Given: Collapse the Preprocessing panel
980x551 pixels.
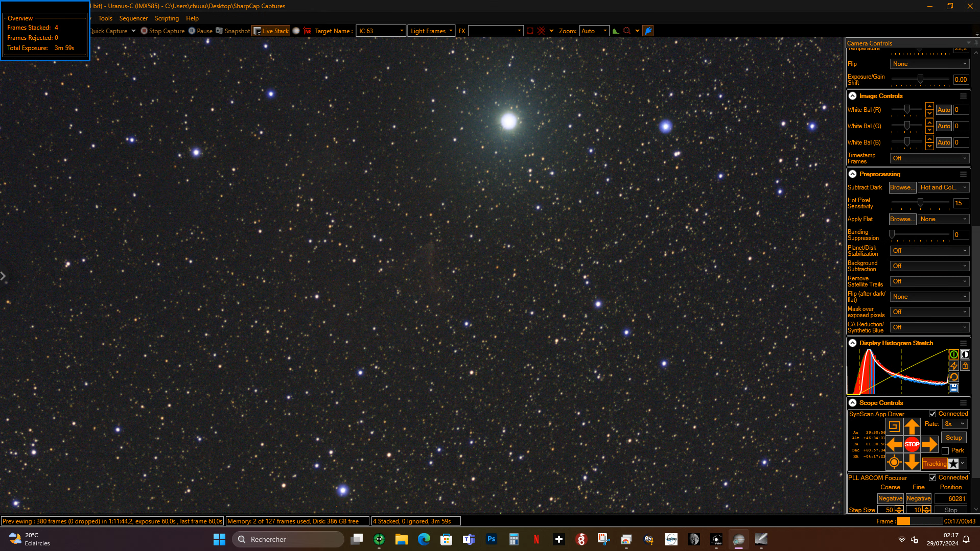Looking at the screenshot, I should (852, 174).
